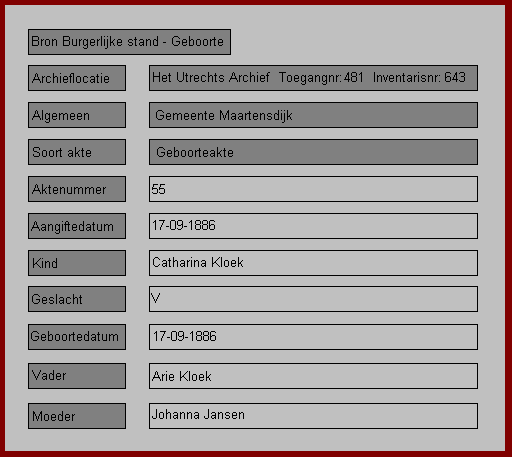Click the Johanna Jansen field

click(x=313, y=416)
